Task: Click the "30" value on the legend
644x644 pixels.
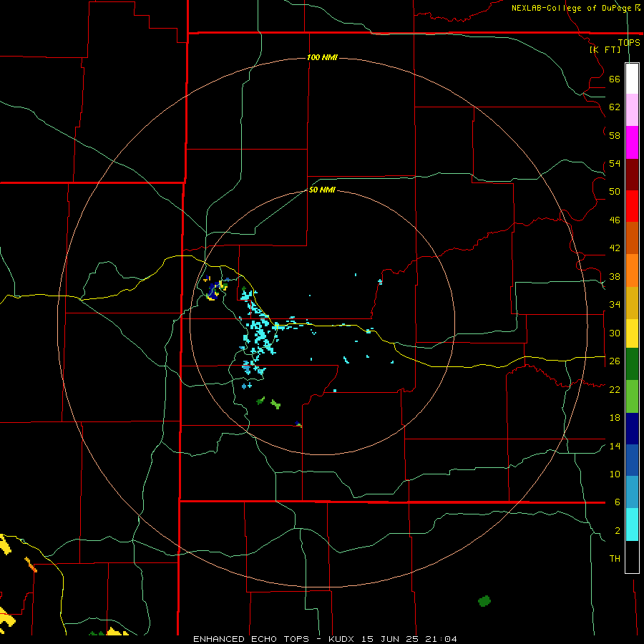Action: coord(615,333)
